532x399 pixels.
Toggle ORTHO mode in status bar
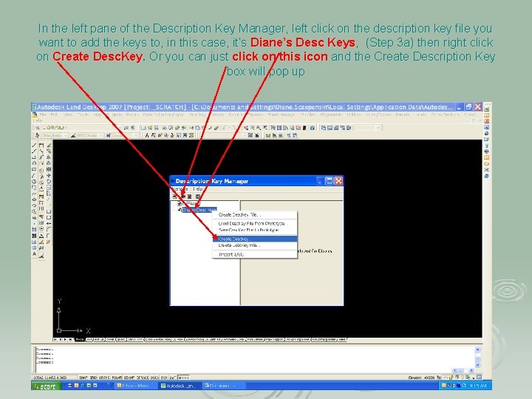pyautogui.click(x=104, y=378)
